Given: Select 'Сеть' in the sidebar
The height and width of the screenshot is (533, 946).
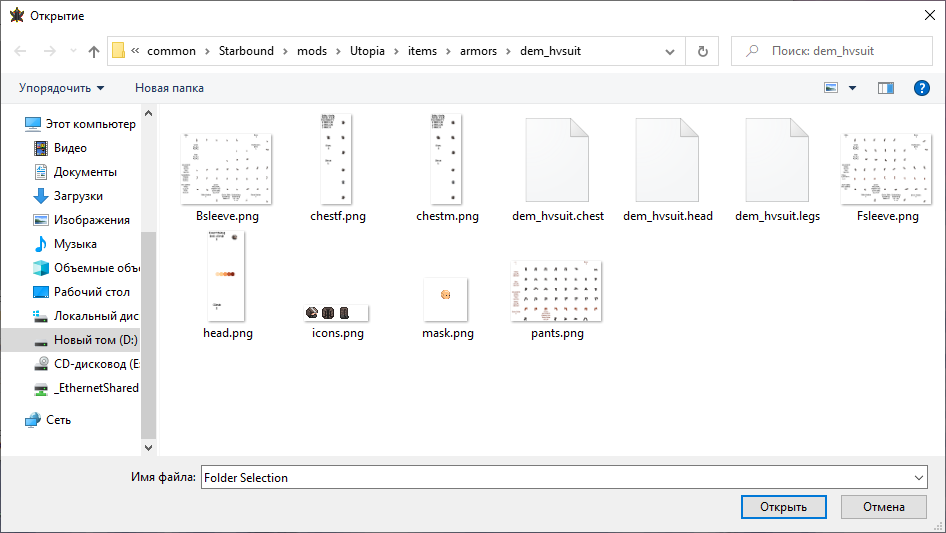Looking at the screenshot, I should click(48, 420).
